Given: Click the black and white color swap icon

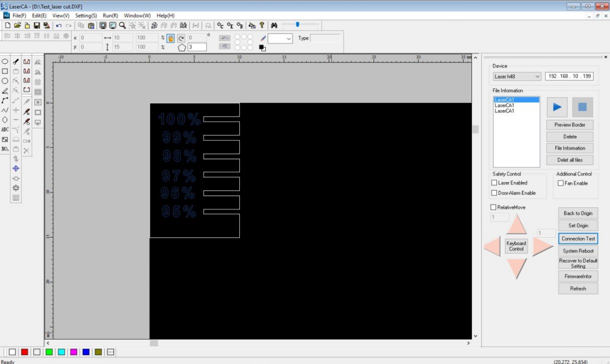Looking at the screenshot, I should (262, 48).
